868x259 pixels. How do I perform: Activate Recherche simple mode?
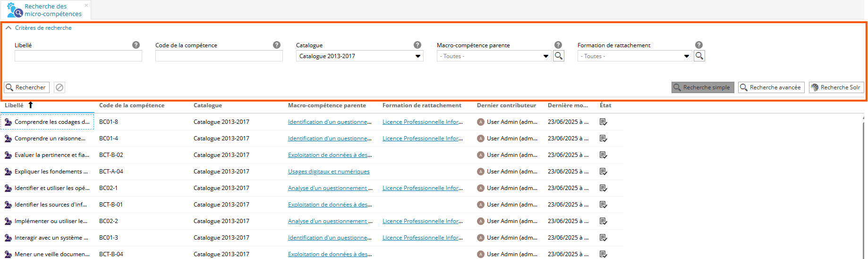(702, 87)
